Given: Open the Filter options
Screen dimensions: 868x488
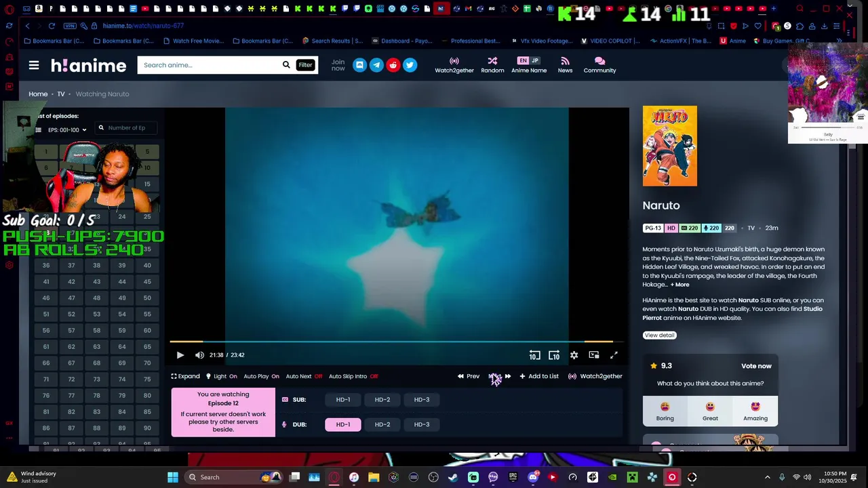Looking at the screenshot, I should (x=305, y=65).
